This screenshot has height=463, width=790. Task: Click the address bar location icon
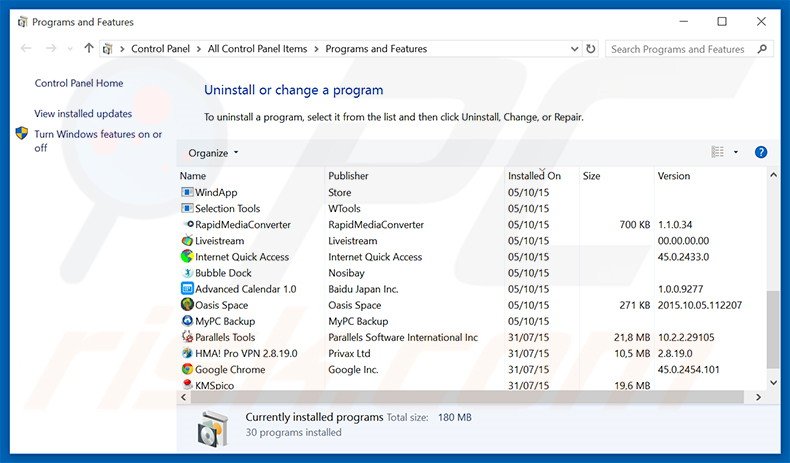(x=107, y=49)
